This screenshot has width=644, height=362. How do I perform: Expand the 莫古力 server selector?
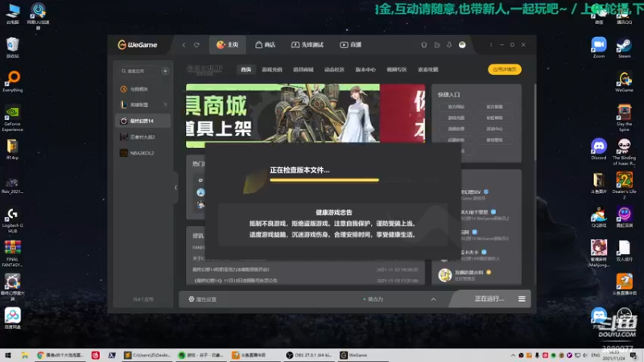click(433, 299)
